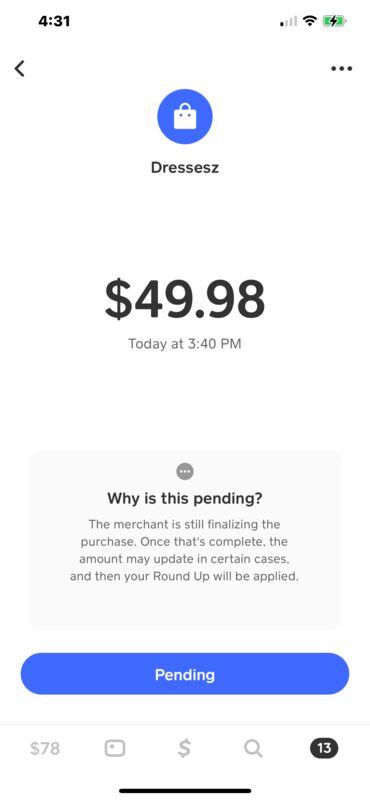Tap the battery charging icon in status bar
This screenshot has width=370, height=800.
pyautogui.click(x=334, y=21)
